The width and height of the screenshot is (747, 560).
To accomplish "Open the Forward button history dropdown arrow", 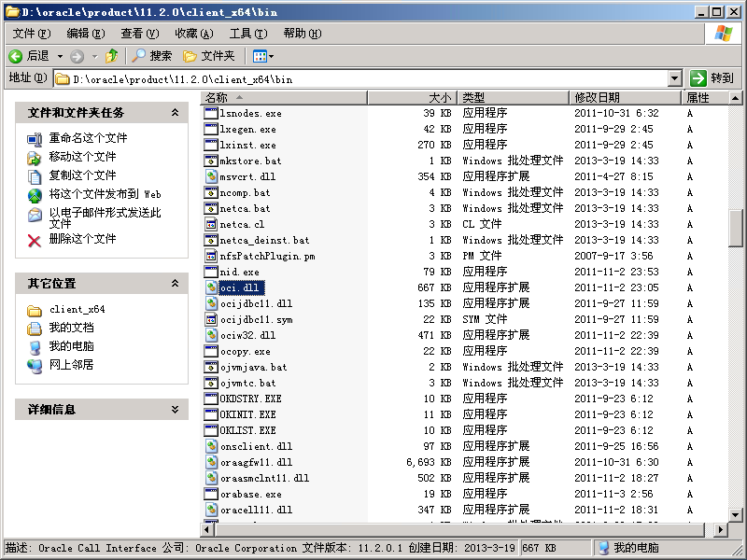I will point(95,56).
